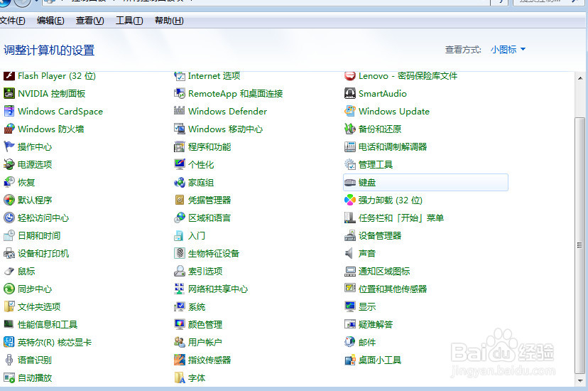Screen dimensions: 588x391
Task: Click the 文件夹选项 link
Action: (39, 307)
